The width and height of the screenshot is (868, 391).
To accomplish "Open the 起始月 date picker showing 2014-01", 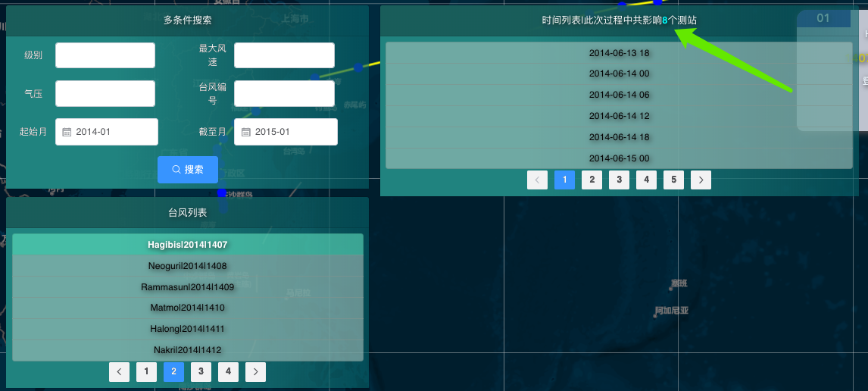I will [107, 132].
